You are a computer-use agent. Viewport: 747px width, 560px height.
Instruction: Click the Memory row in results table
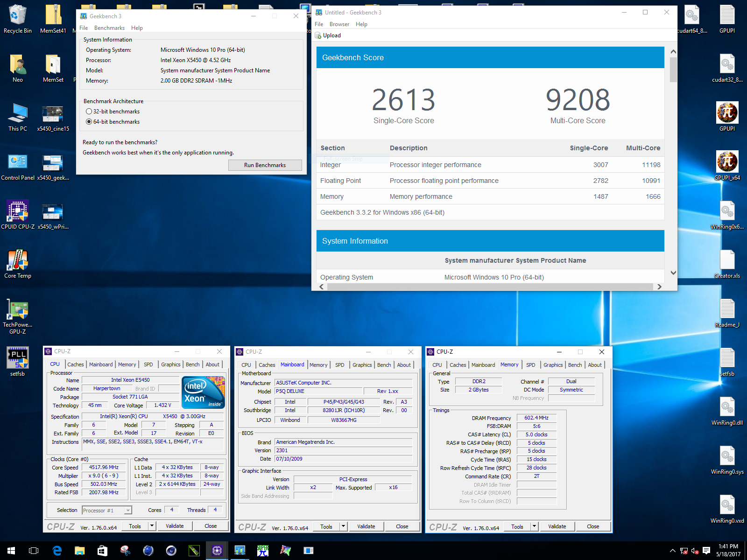[490, 196]
